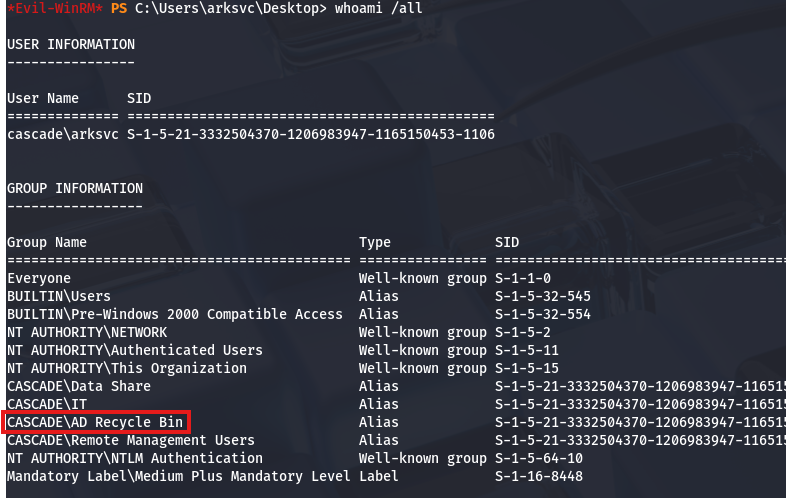Click the NT AUTHORITY\NETWORK group name
Image resolution: width=786 pixels, height=498 pixels.
coord(87,332)
